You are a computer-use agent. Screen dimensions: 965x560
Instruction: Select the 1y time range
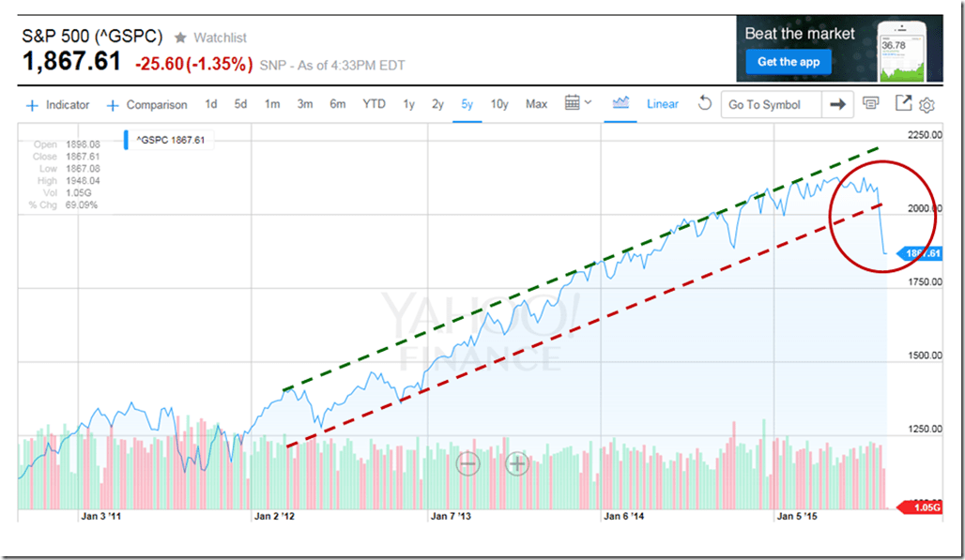click(x=408, y=104)
